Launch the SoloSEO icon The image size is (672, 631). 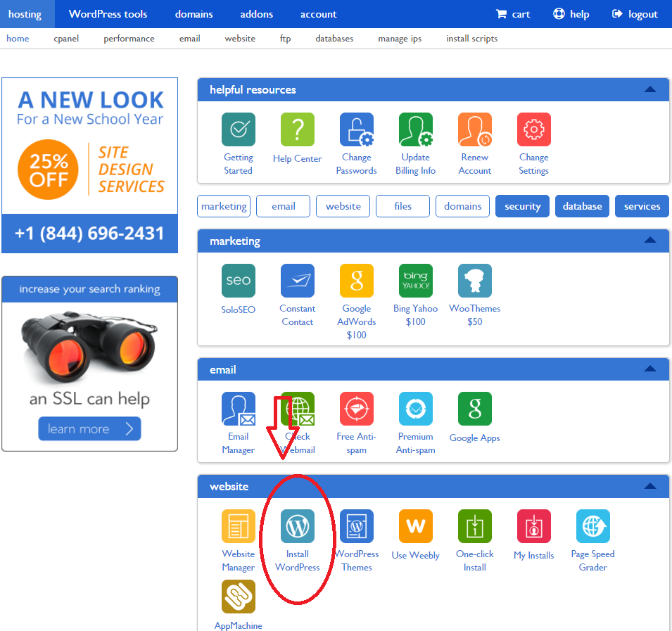[239, 281]
